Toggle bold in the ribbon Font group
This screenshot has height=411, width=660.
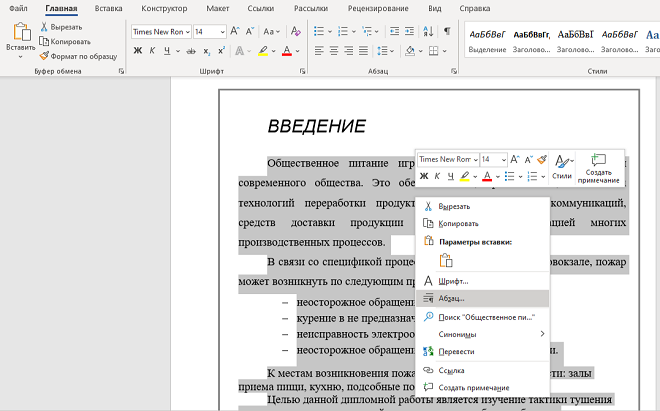pyautogui.click(x=138, y=50)
